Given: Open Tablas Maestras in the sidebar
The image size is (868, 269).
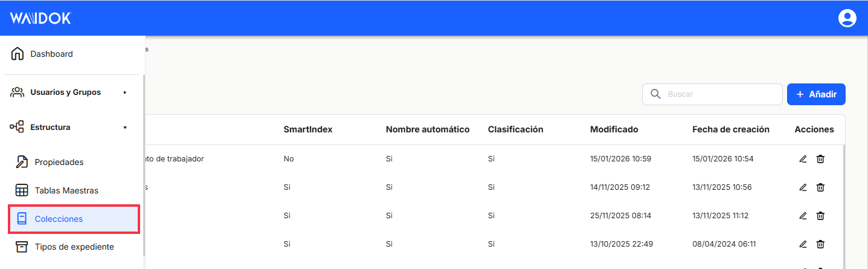Looking at the screenshot, I should coord(66,190).
